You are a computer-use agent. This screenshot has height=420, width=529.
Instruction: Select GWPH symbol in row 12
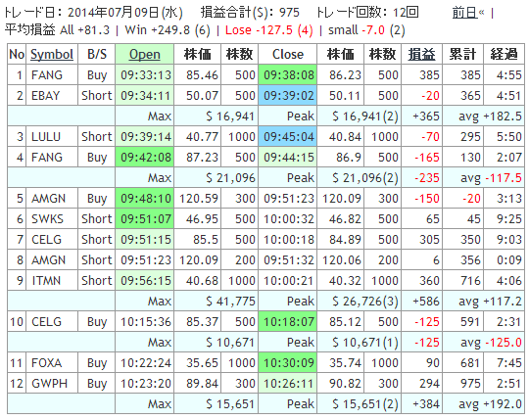click(x=49, y=383)
